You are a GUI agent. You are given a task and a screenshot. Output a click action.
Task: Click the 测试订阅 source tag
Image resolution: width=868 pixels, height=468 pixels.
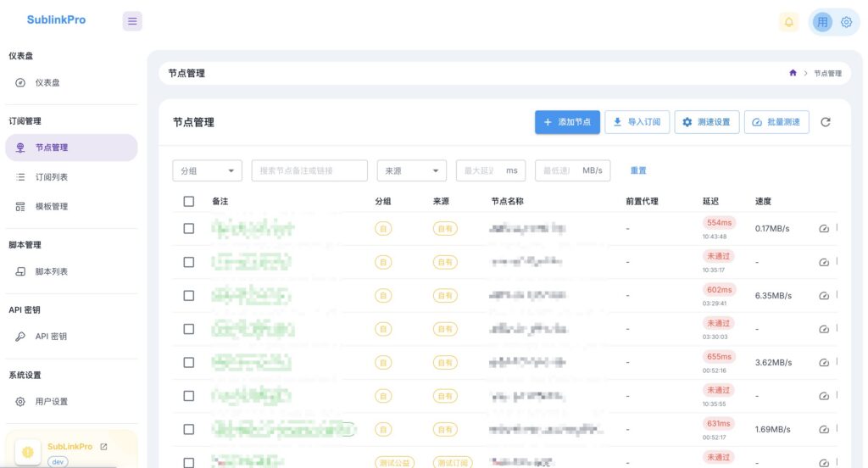[453, 463]
